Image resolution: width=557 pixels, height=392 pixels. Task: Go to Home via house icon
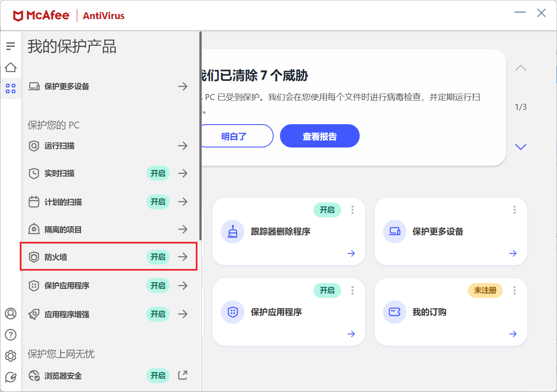[x=11, y=67]
